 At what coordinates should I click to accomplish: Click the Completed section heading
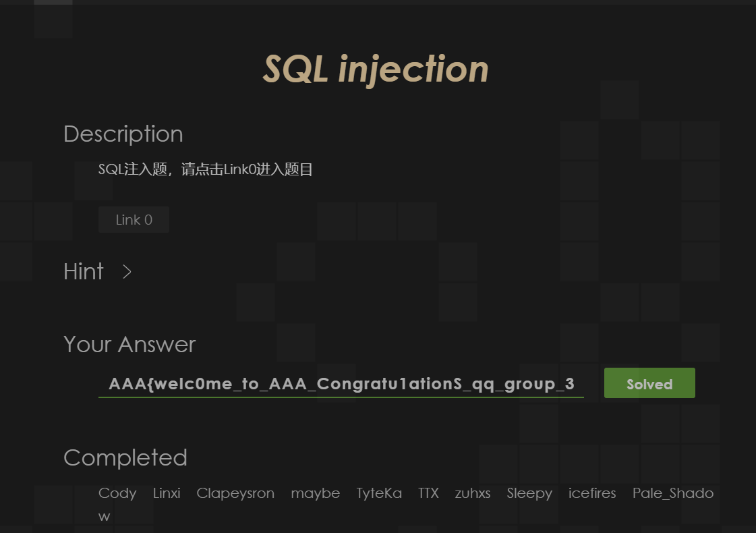pos(125,457)
